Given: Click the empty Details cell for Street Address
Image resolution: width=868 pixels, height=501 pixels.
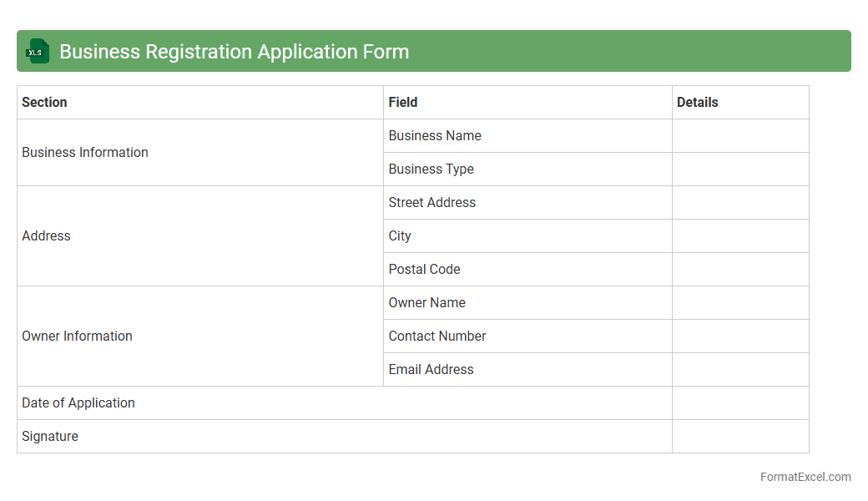Looking at the screenshot, I should (x=740, y=202).
